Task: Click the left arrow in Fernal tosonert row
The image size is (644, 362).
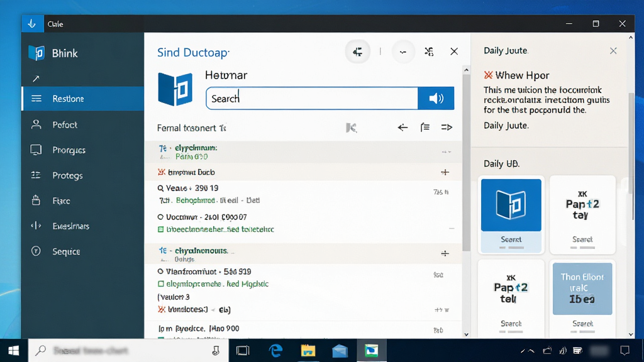Action: pyautogui.click(x=402, y=128)
